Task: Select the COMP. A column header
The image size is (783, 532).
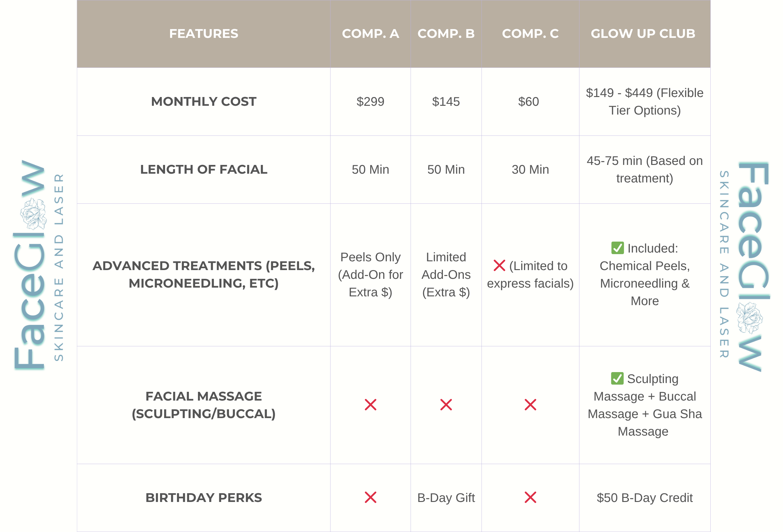Action: click(370, 33)
